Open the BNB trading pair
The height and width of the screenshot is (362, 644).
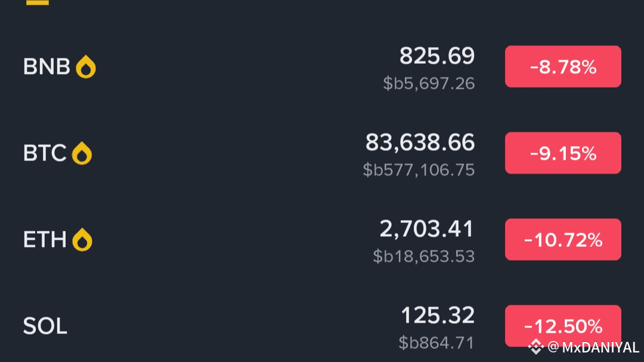[x=322, y=67]
